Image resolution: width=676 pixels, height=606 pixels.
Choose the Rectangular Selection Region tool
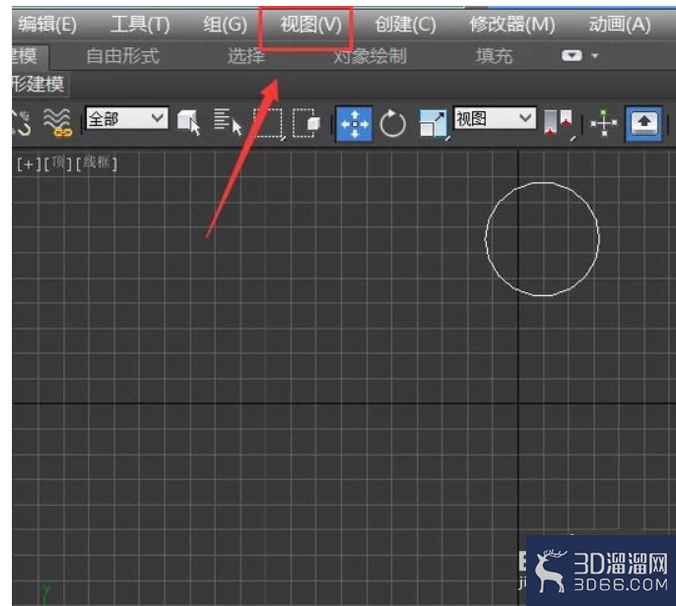point(269,123)
